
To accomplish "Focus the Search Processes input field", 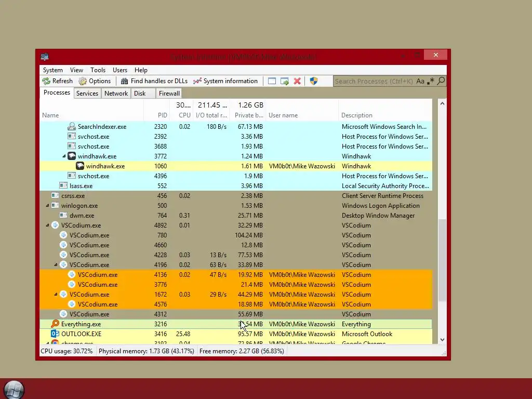I will pos(374,81).
